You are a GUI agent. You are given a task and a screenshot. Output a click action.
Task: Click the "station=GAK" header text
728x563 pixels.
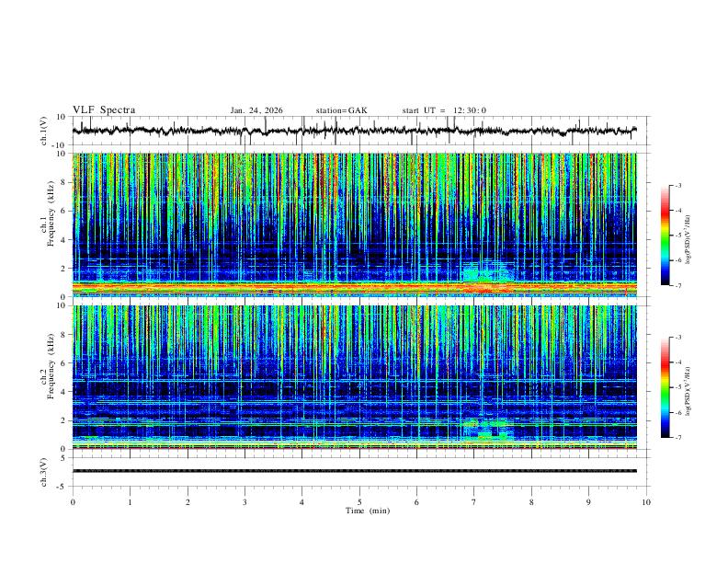coord(342,110)
